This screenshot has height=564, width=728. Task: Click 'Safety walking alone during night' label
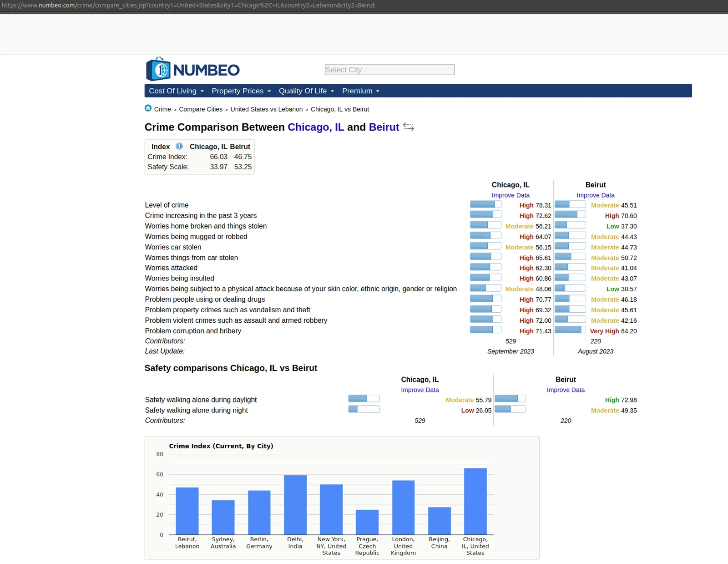point(197,410)
